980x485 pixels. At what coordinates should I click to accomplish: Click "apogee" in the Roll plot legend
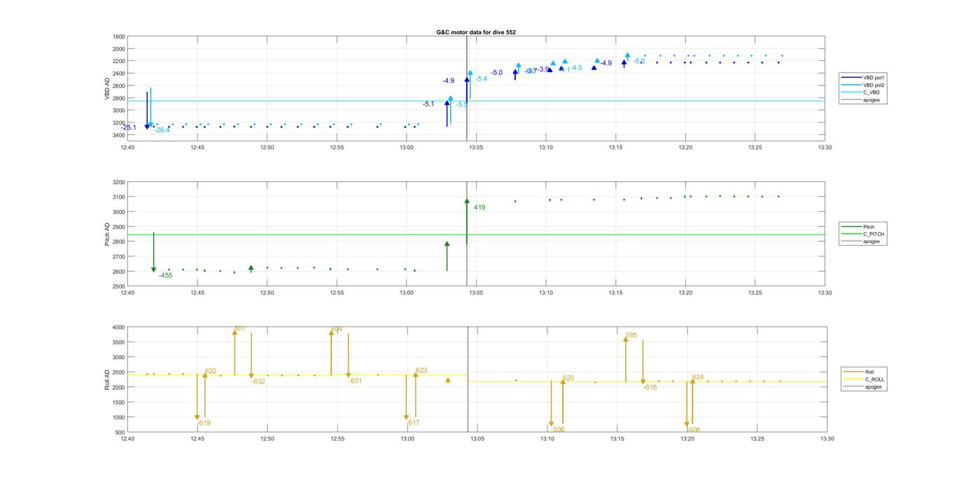click(863, 386)
